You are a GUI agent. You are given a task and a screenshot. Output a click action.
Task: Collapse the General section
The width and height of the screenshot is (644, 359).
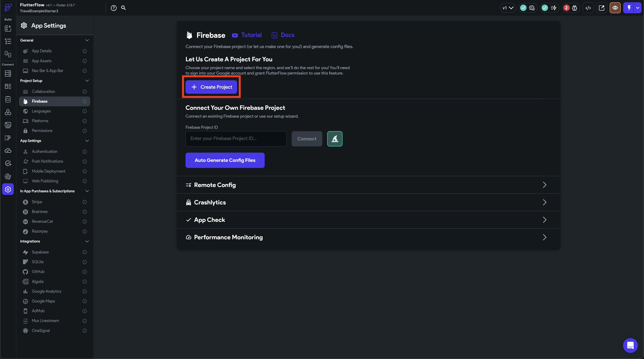[x=87, y=40]
